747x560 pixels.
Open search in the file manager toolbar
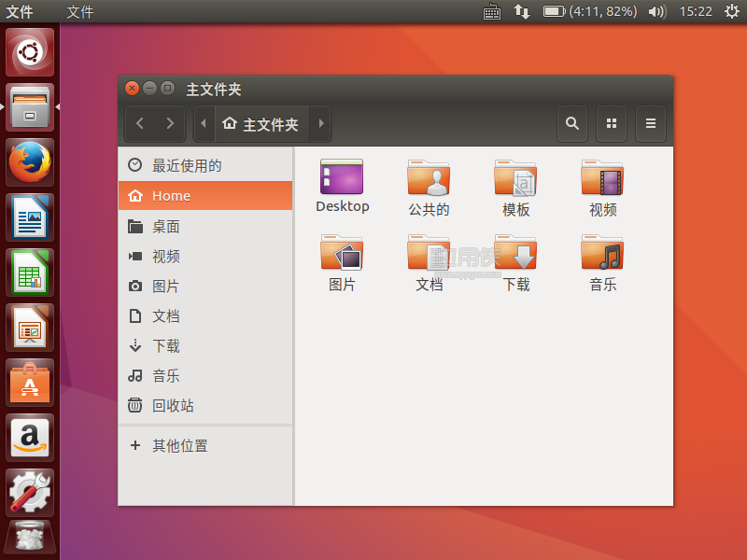pos(572,123)
